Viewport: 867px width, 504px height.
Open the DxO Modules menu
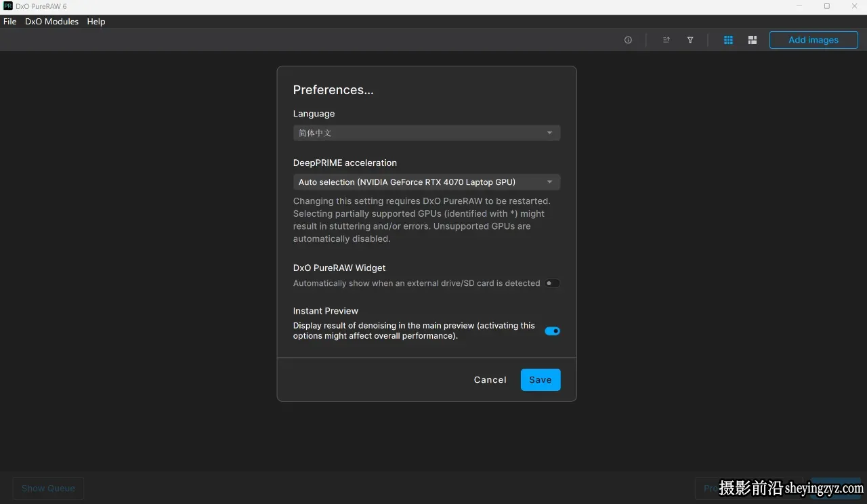pos(51,22)
